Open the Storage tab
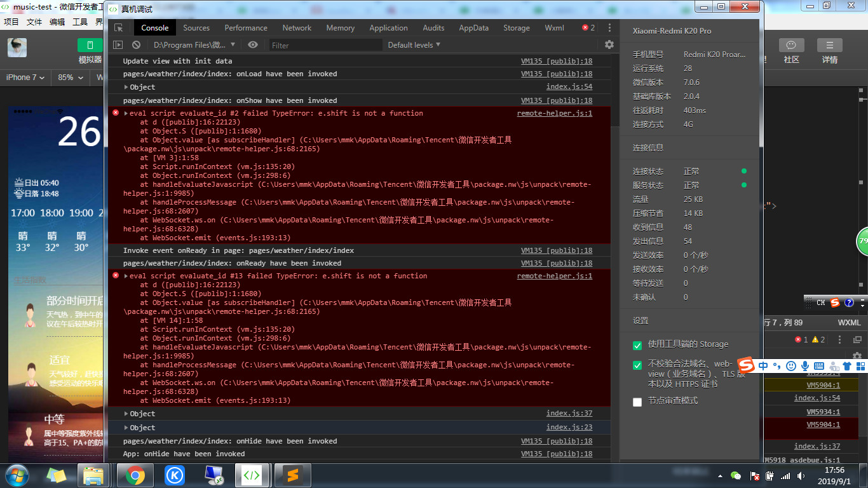This screenshot has width=868, height=488. click(x=517, y=28)
